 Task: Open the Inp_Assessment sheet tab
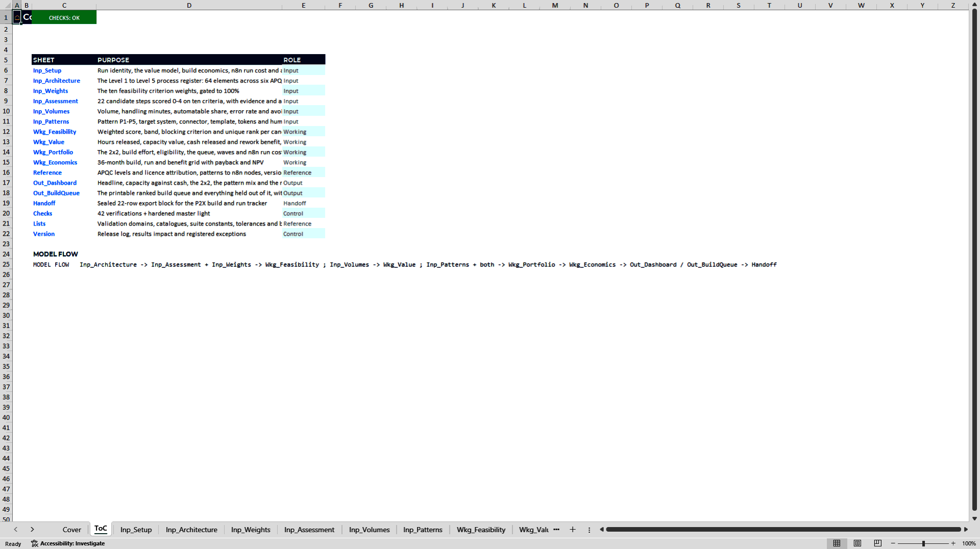[309, 530]
